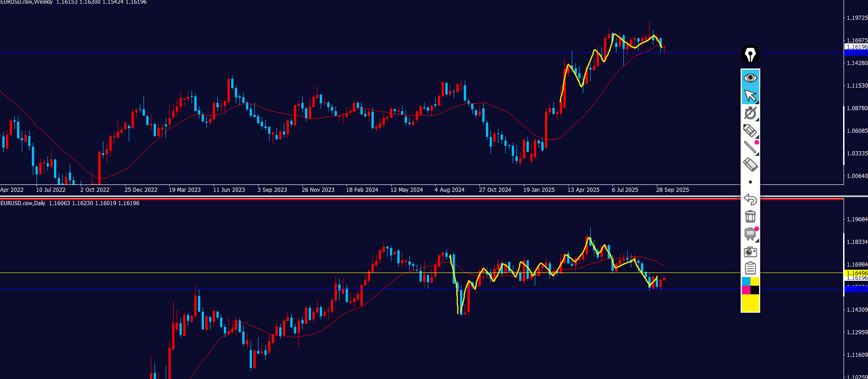Click the large yellow current-color swatch
Screen dimensions: 868x379
[750, 303]
